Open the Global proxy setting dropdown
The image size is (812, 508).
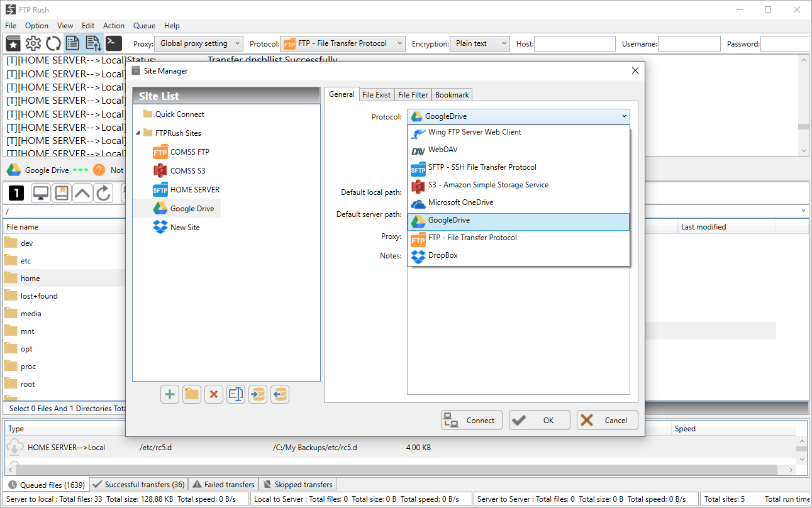click(198, 43)
